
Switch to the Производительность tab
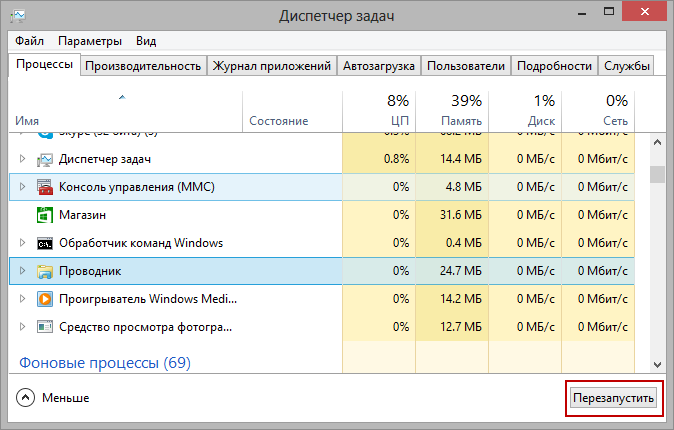coord(143,66)
